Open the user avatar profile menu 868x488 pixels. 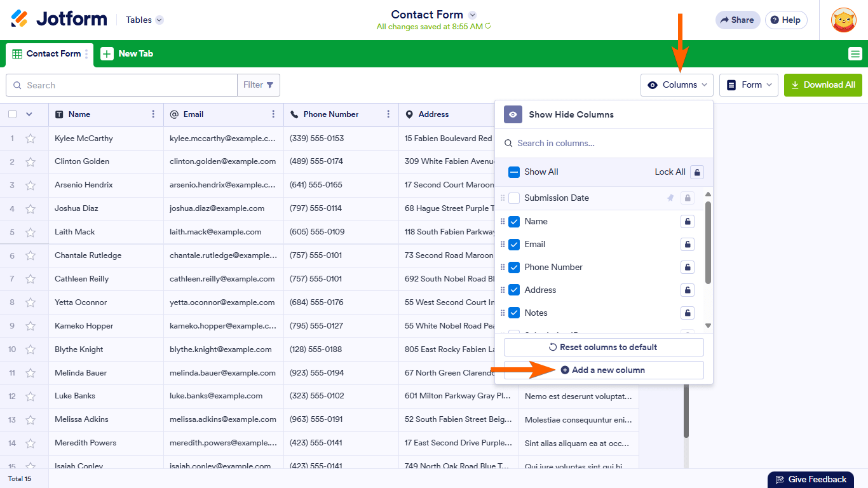point(843,20)
